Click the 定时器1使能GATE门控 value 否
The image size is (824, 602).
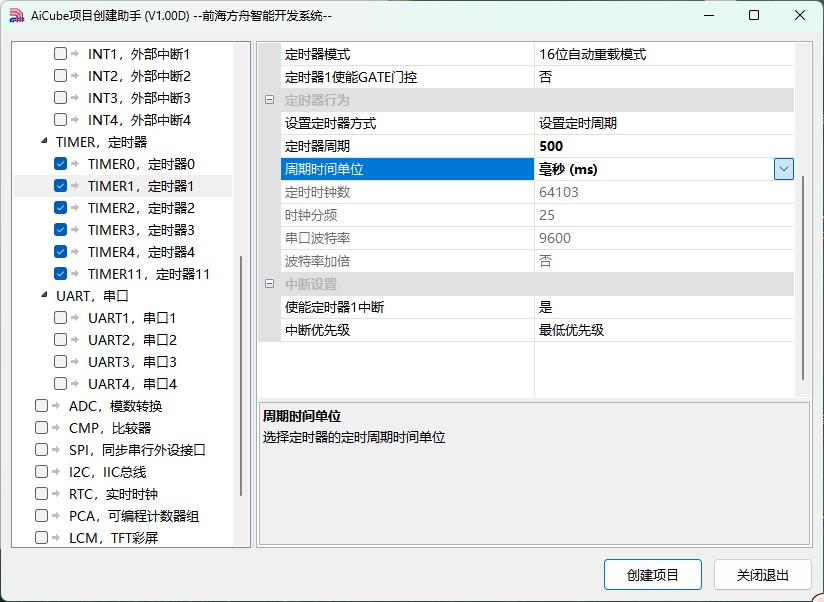[x=664, y=77]
